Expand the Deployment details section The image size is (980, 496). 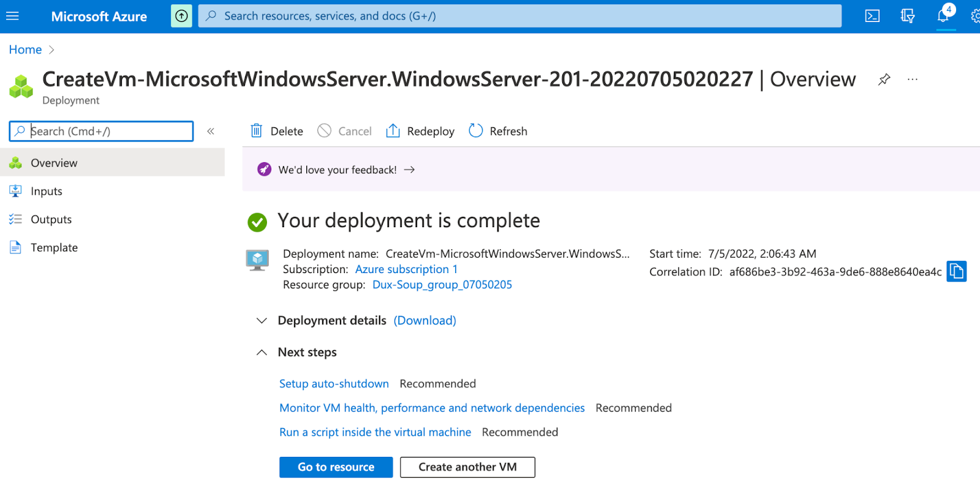[x=262, y=320]
